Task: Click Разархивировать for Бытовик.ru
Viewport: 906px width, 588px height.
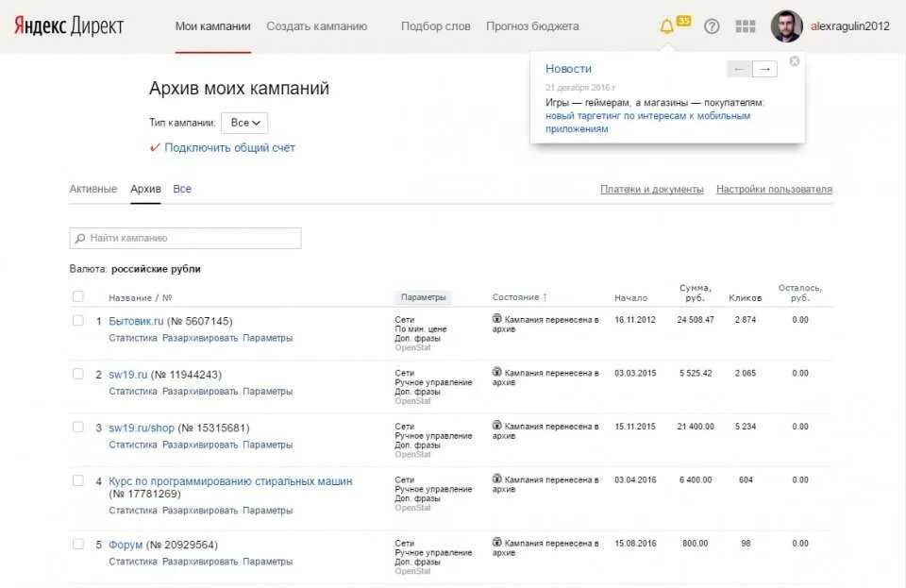Action: click(200, 338)
